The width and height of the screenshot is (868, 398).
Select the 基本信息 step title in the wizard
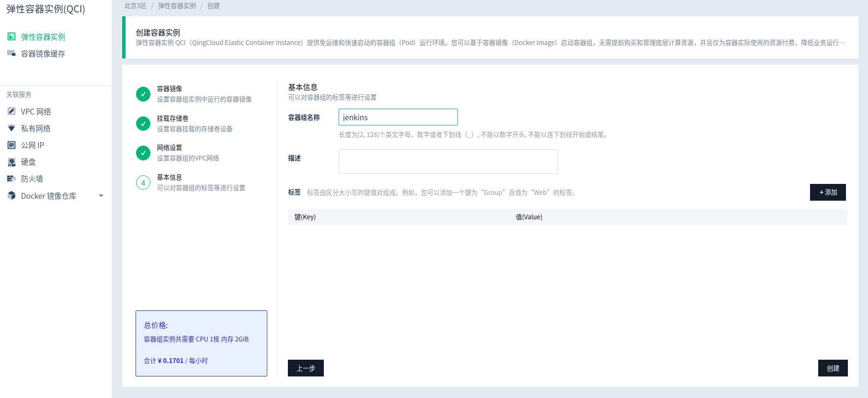(x=170, y=177)
